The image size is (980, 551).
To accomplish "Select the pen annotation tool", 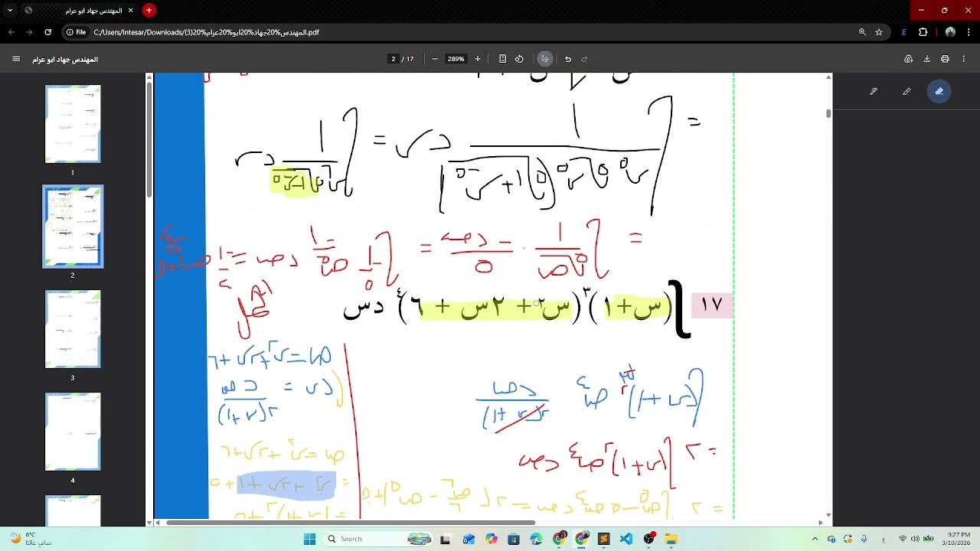I will pyautogui.click(x=874, y=91).
